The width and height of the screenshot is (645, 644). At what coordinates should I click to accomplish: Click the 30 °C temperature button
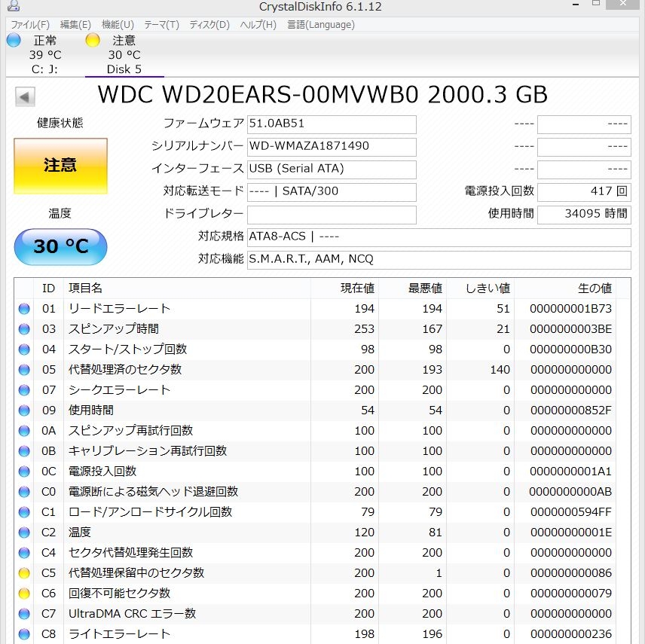click(60, 247)
